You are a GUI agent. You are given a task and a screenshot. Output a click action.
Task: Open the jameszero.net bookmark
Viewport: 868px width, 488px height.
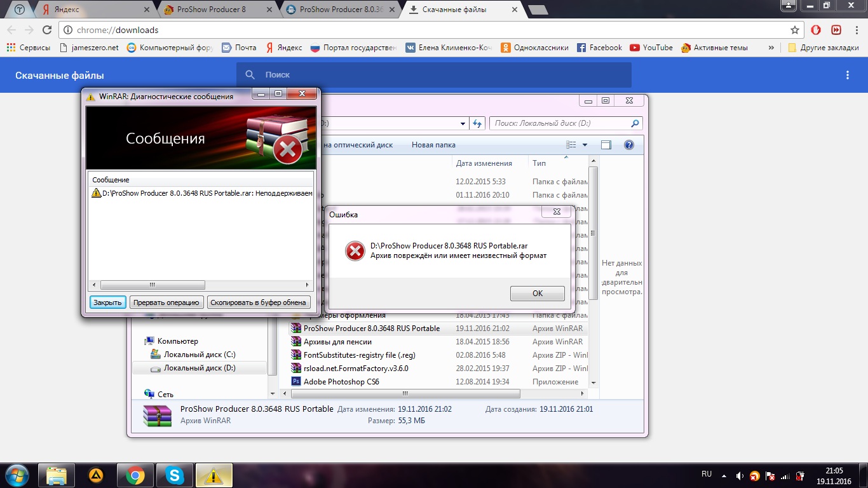coord(89,48)
